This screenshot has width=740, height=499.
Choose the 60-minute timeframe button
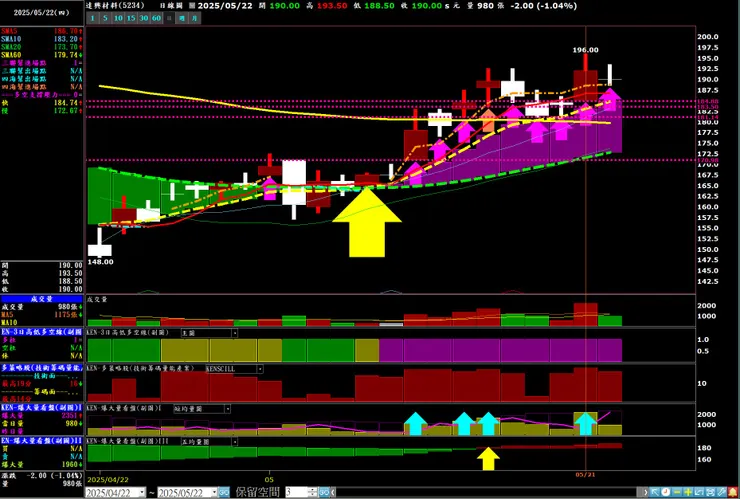click(x=156, y=18)
